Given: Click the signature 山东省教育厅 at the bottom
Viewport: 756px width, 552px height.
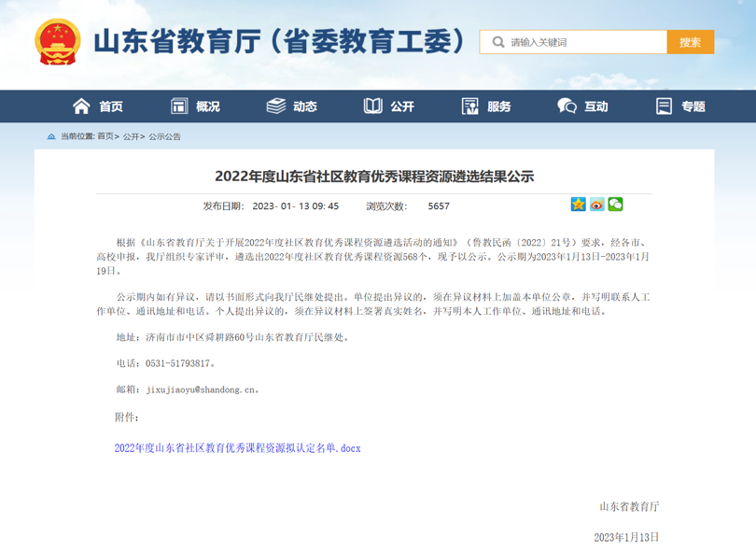Looking at the screenshot, I should 629,506.
